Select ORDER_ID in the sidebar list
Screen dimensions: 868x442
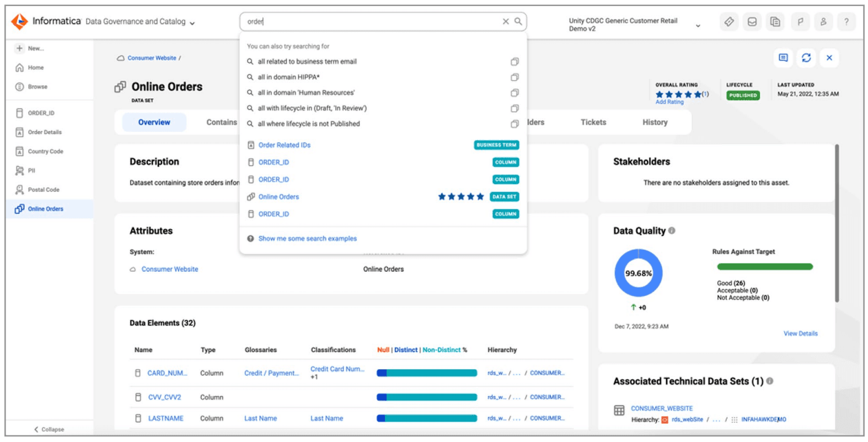pyautogui.click(x=35, y=113)
